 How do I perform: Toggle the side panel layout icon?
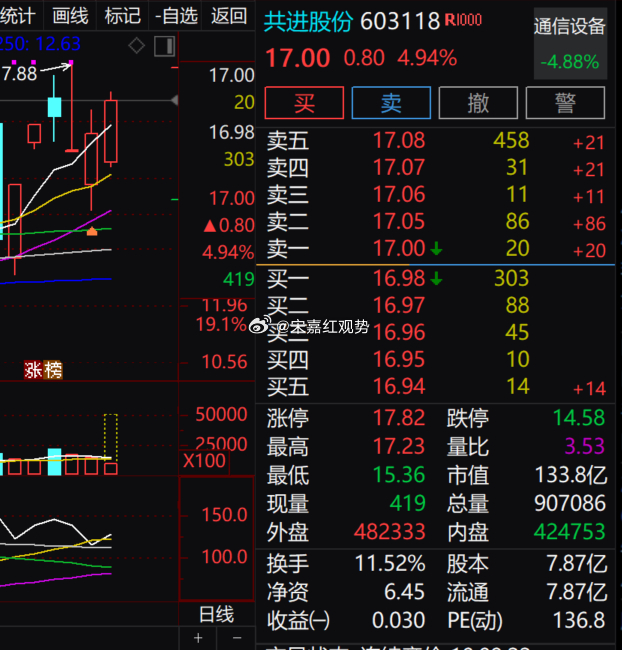pyautogui.click(x=165, y=46)
